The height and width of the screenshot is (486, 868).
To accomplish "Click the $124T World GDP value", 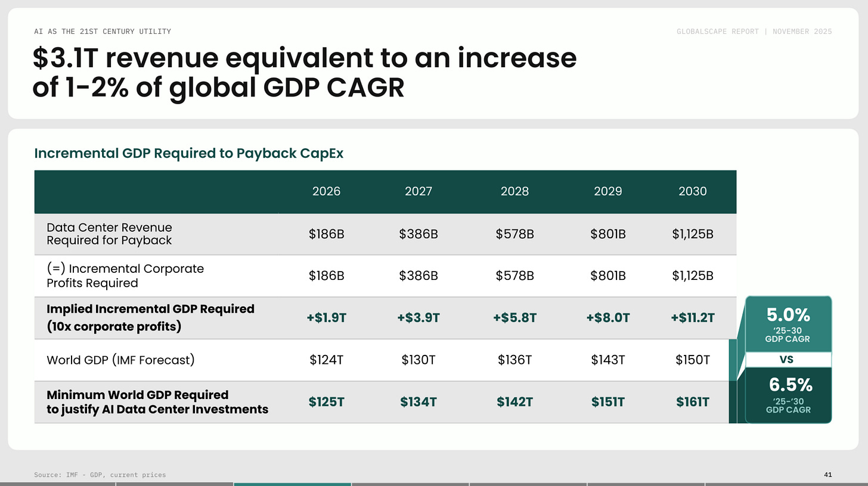I will (327, 360).
